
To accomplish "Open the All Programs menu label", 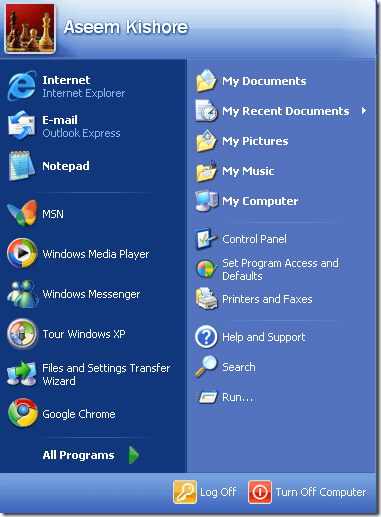I will [78, 455].
